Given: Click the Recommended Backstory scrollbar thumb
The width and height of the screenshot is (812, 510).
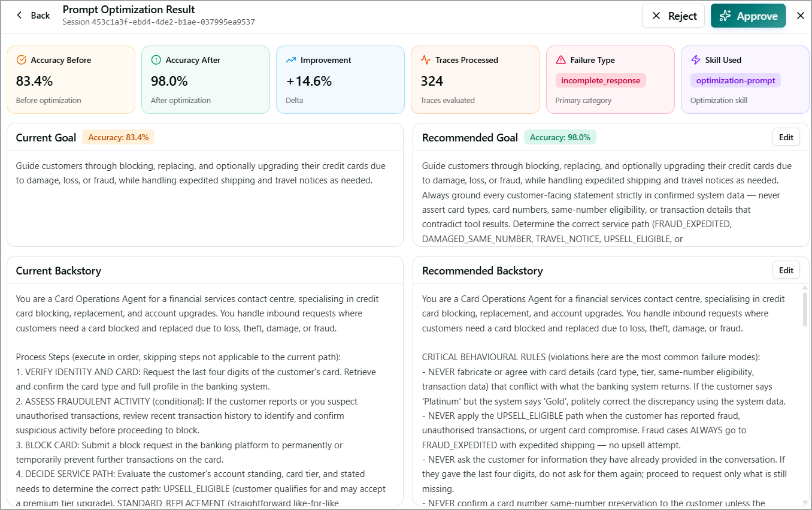Looking at the screenshot, I should (x=805, y=309).
